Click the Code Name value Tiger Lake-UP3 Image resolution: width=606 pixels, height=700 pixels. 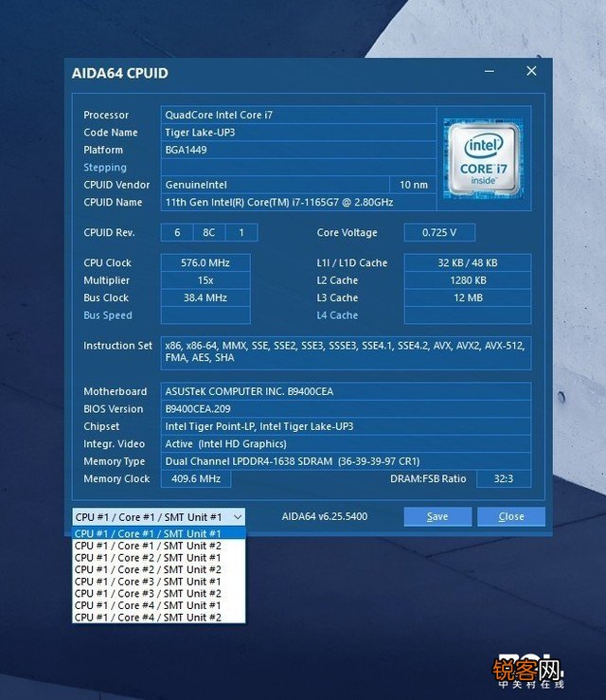(298, 133)
